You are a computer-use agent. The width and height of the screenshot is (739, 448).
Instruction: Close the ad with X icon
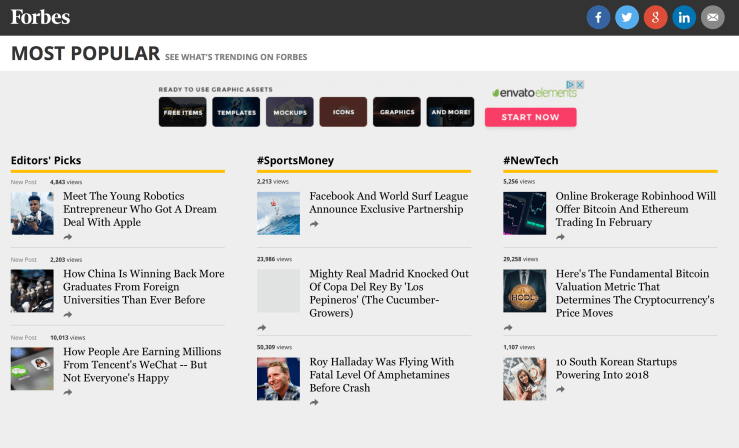(x=580, y=84)
